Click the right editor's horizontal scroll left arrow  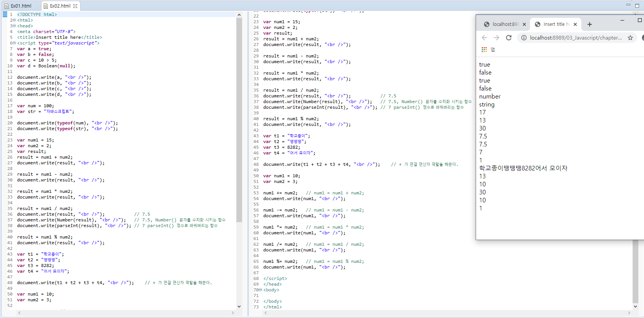[266, 313]
